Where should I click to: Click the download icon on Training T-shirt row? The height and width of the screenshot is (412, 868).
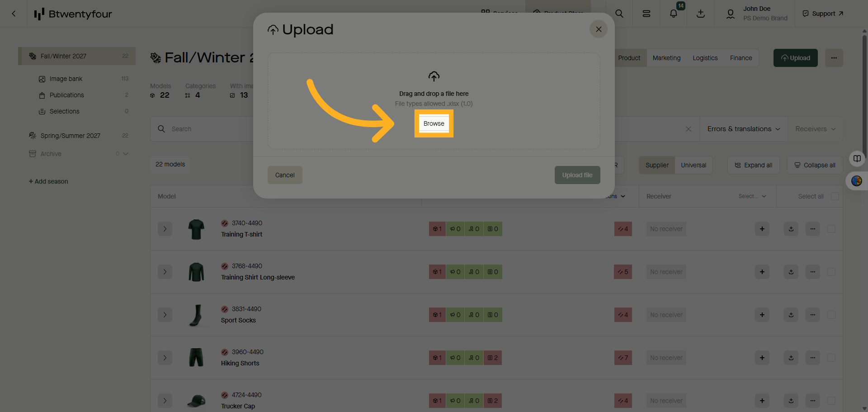tap(790, 229)
